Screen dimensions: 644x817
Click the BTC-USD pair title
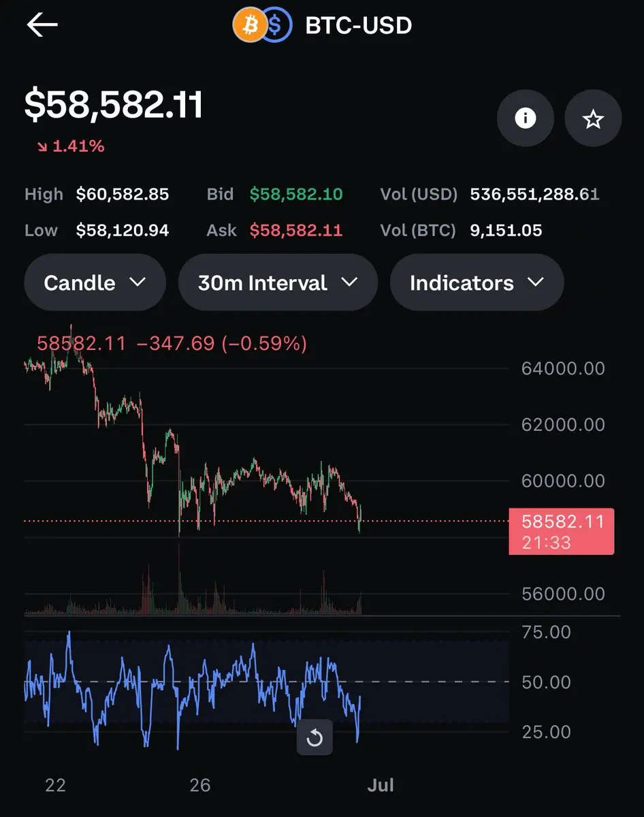coord(358,26)
